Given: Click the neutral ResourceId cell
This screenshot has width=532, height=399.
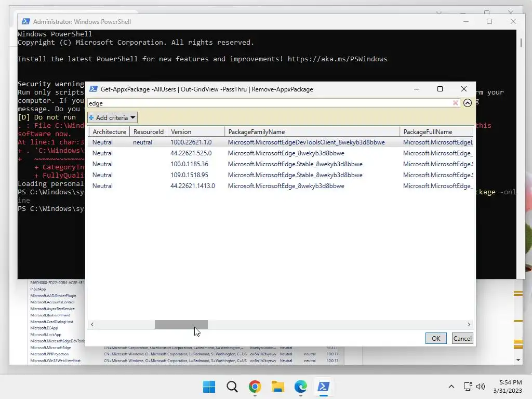Looking at the screenshot, I should click(x=142, y=142).
